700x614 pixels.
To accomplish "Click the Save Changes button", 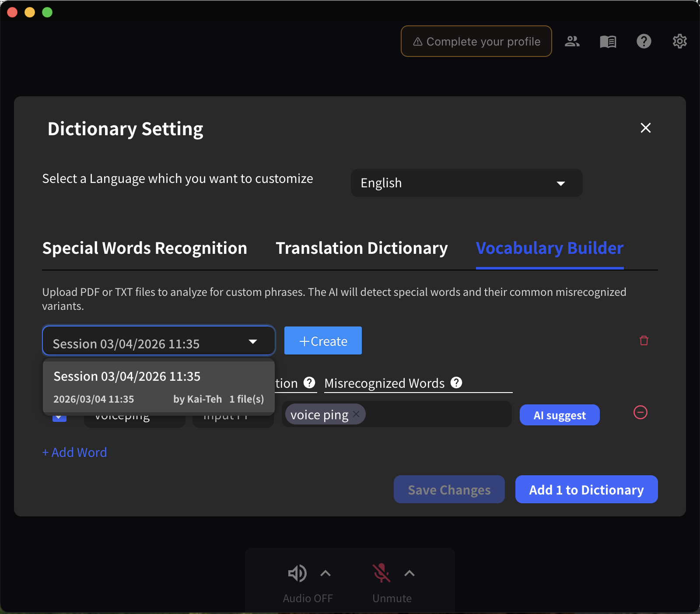I will (x=449, y=489).
